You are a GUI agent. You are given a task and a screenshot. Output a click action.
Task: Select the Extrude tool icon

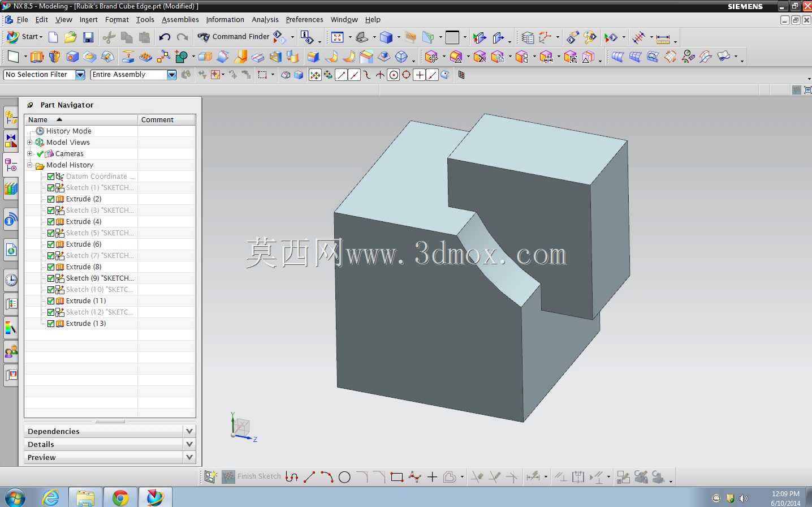pos(37,57)
